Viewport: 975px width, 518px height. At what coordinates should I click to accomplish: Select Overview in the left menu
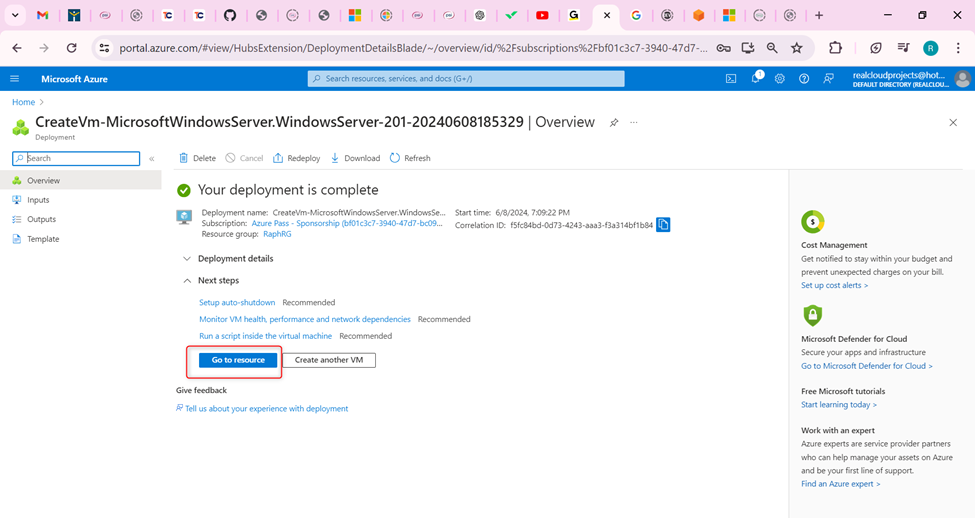[81, 180]
